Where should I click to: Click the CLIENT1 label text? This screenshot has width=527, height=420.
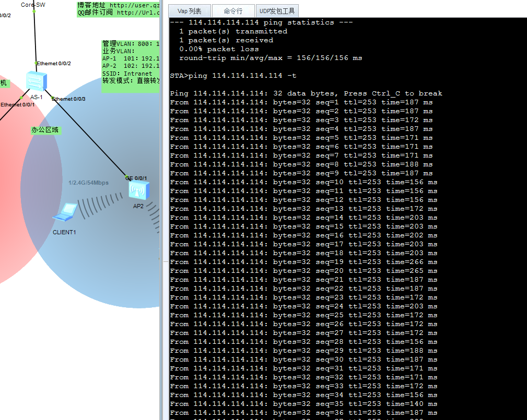pos(64,232)
